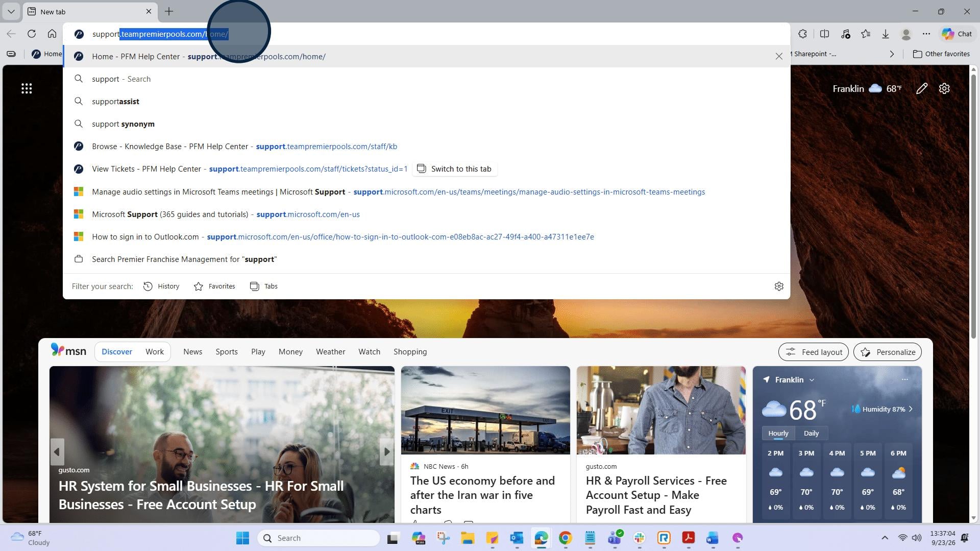Expand the tab search dropdown arrow

11,11
